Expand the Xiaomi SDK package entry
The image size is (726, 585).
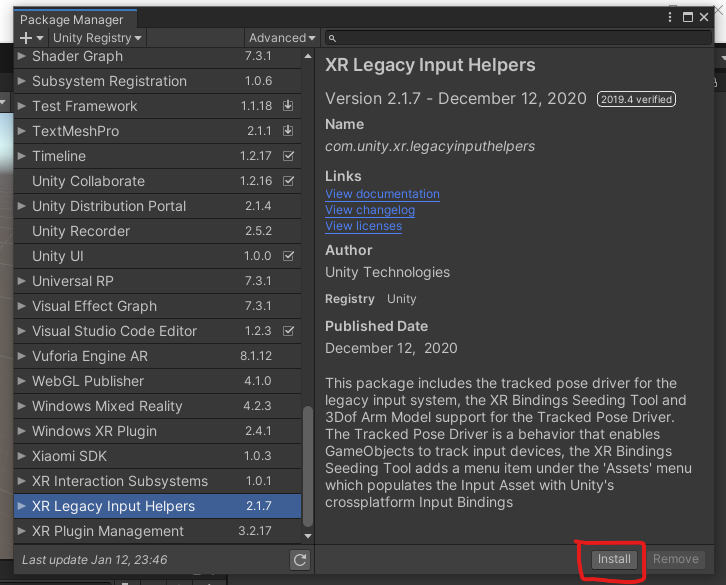[x=21, y=456]
